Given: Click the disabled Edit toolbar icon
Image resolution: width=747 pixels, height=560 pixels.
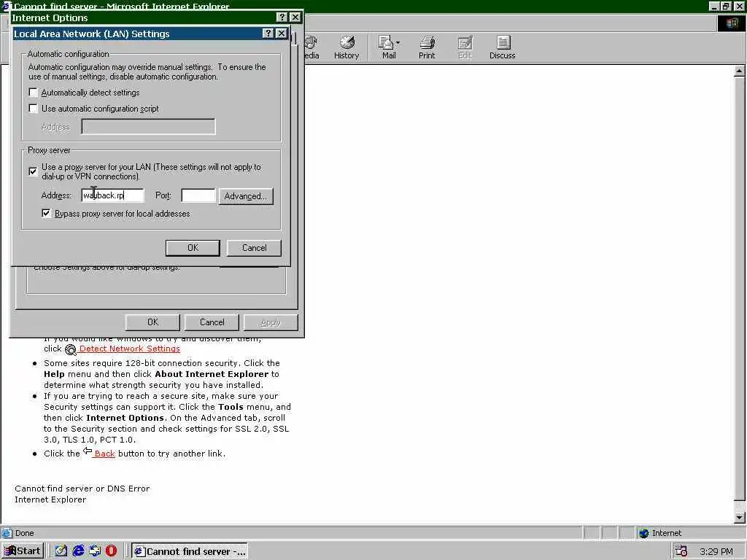Looking at the screenshot, I should point(465,47).
